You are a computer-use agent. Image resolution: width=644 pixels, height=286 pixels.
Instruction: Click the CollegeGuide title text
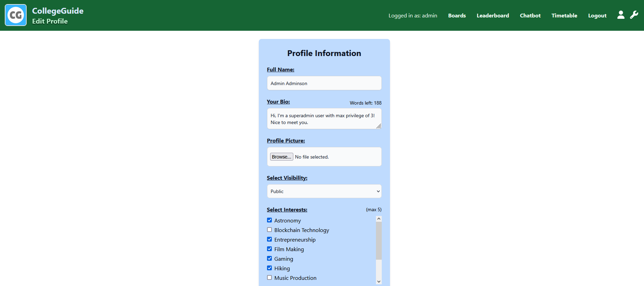pyautogui.click(x=58, y=11)
